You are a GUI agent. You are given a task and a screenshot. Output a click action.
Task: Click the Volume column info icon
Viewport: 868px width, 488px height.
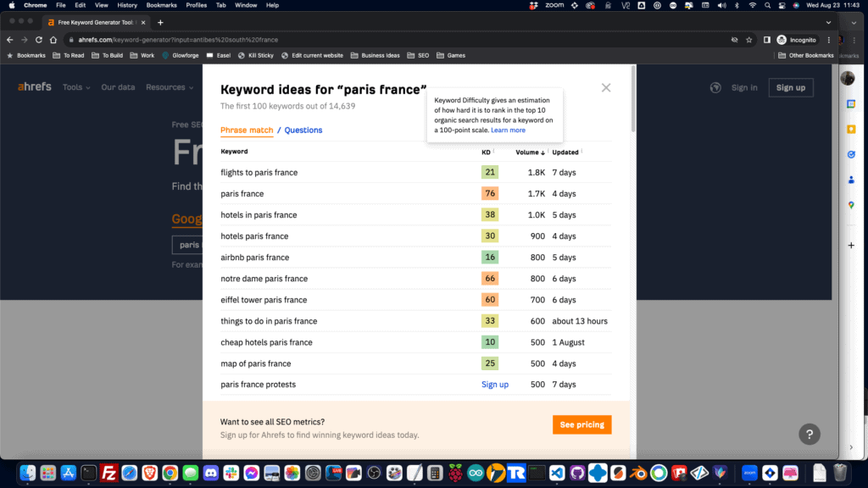(x=548, y=151)
